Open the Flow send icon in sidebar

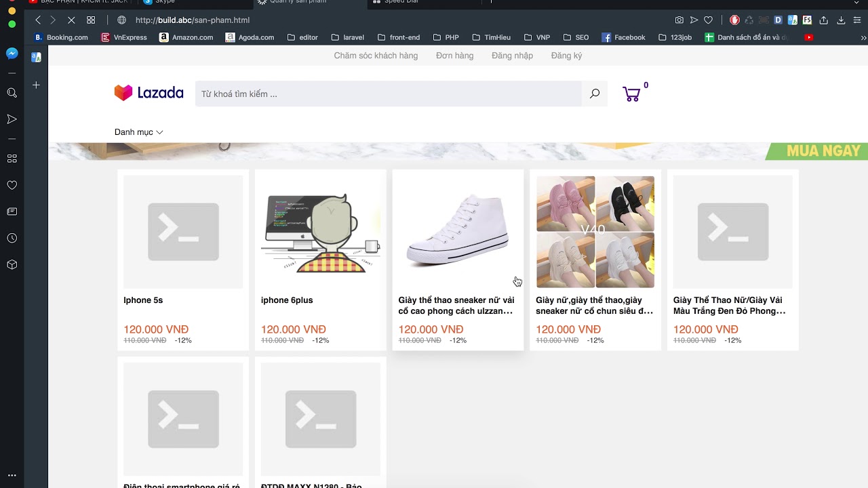[12, 119]
